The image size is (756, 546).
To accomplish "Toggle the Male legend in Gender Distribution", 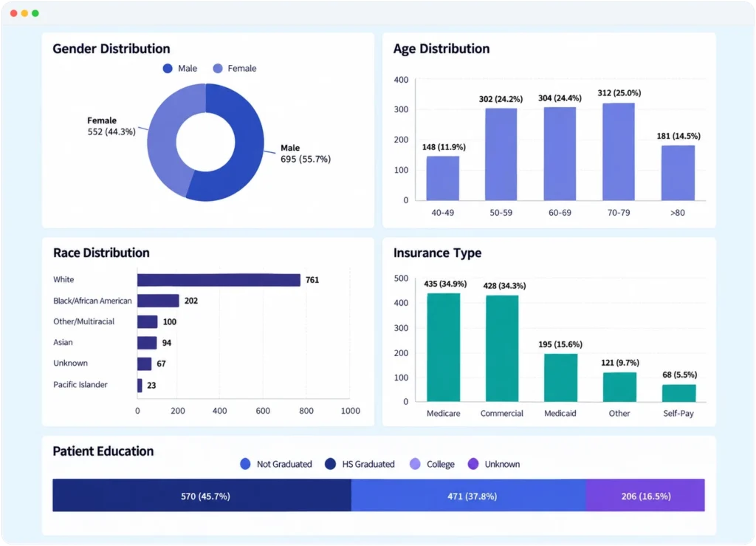I will (180, 69).
